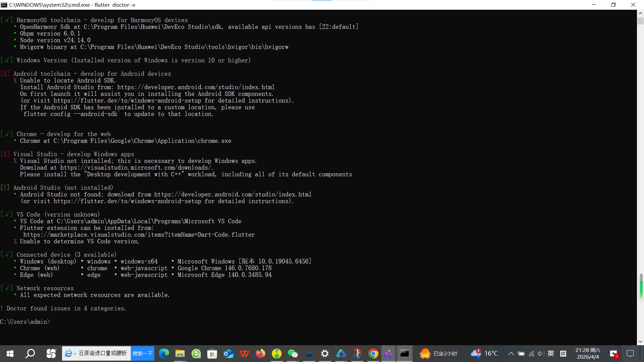
Task: Expand hidden system tray icons chevron
Action: [511, 354]
